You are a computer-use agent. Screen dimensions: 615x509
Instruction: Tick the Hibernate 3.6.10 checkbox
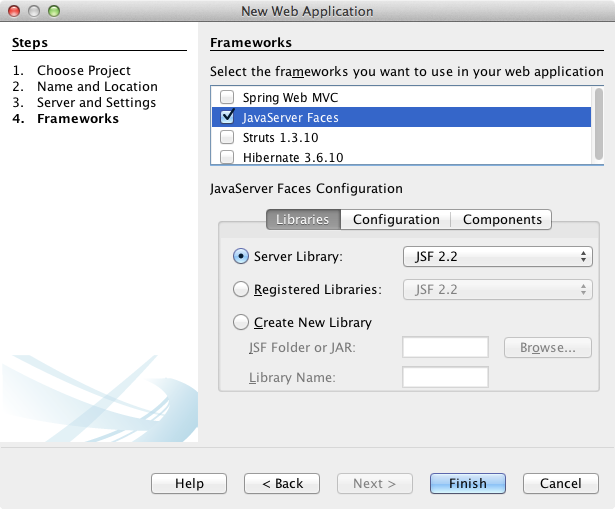[227, 156]
